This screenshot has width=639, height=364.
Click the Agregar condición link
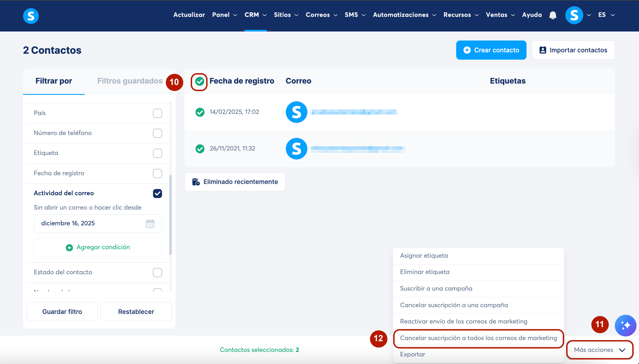coord(98,247)
